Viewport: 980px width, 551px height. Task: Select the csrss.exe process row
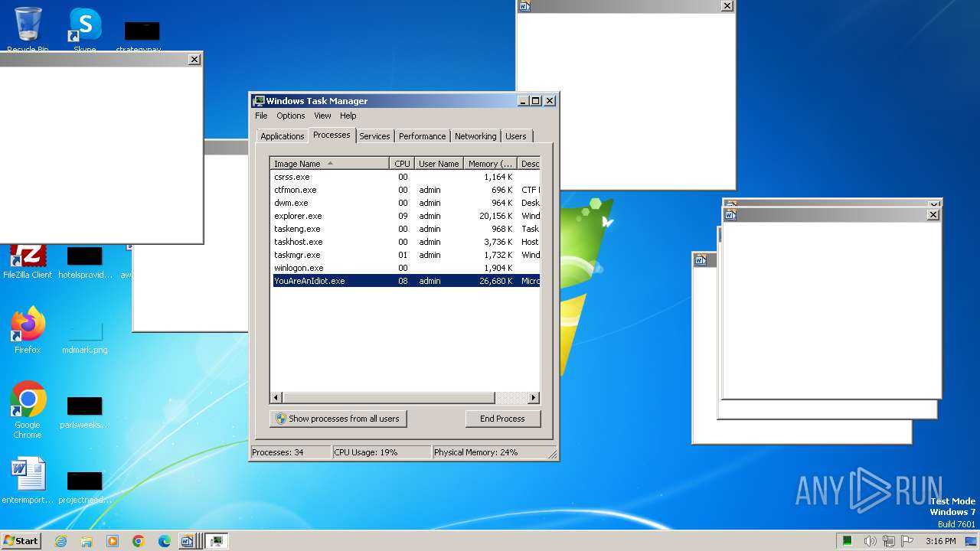coord(406,177)
